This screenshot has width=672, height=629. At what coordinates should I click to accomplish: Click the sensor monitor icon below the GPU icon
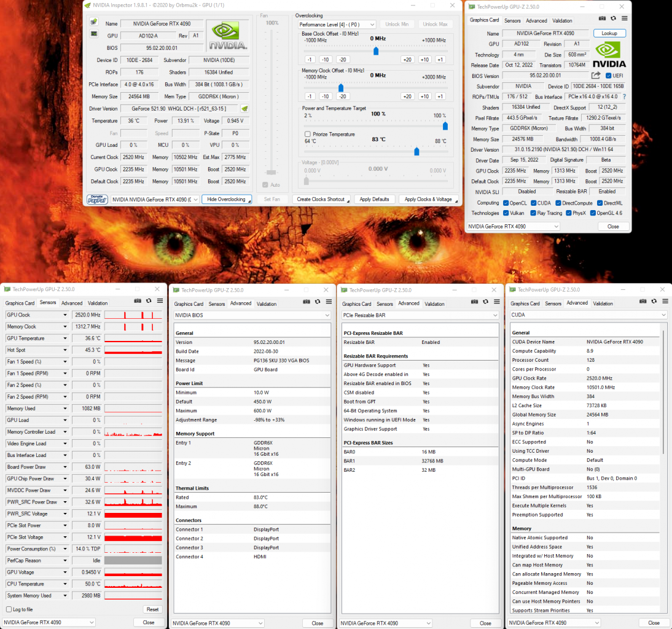click(x=94, y=34)
